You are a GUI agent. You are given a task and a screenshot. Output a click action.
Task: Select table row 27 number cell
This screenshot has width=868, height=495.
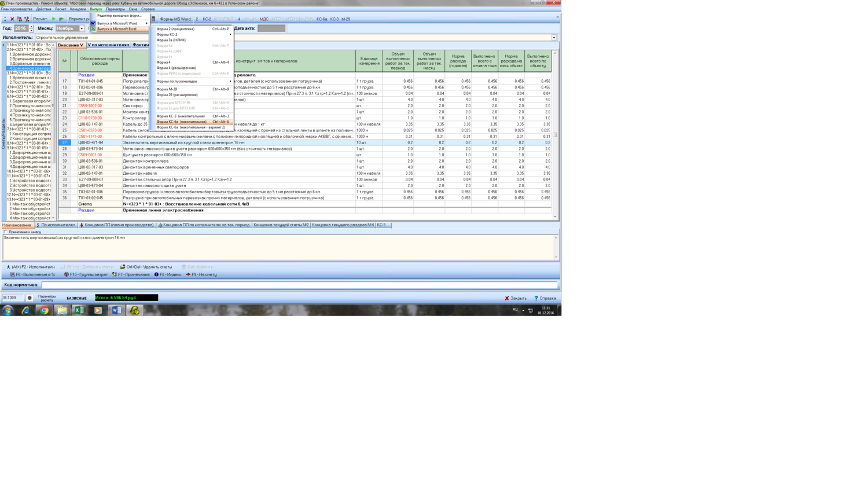point(64,142)
